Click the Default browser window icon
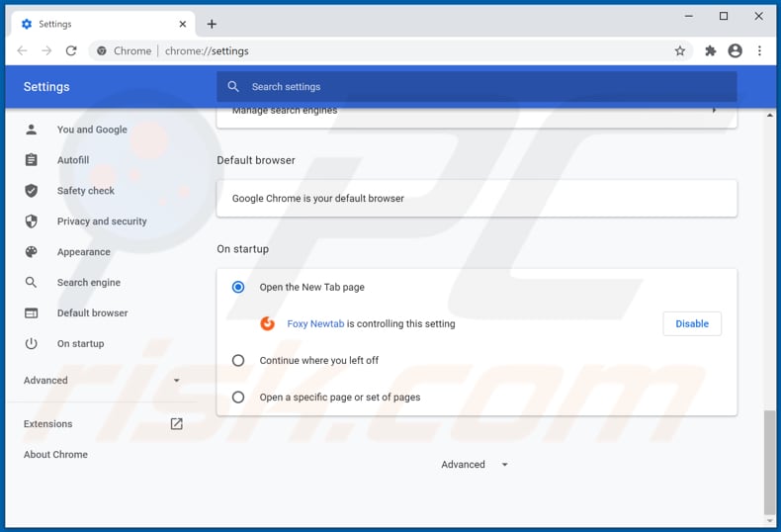This screenshot has height=532, width=781. pyautogui.click(x=32, y=312)
